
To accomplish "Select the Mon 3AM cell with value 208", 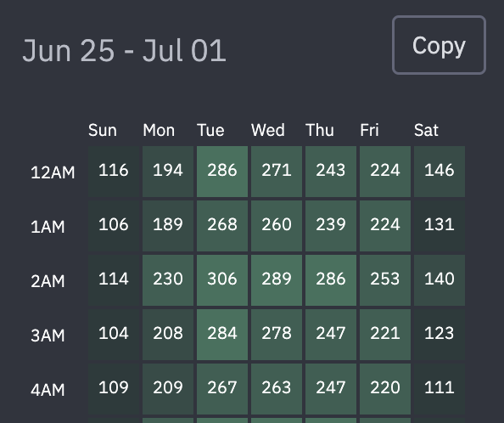I will tap(168, 335).
